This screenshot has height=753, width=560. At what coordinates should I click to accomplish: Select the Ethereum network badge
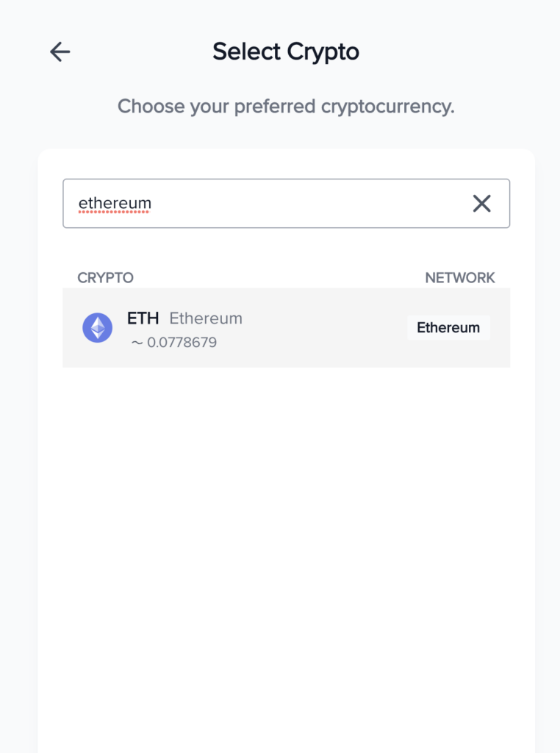point(448,327)
